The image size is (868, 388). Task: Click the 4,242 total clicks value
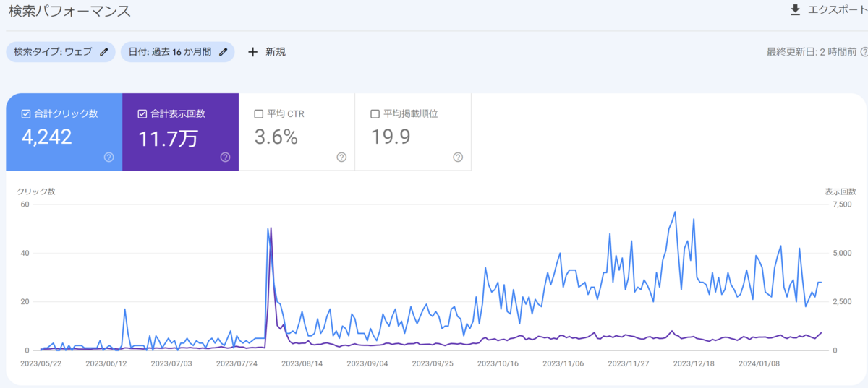[46, 137]
